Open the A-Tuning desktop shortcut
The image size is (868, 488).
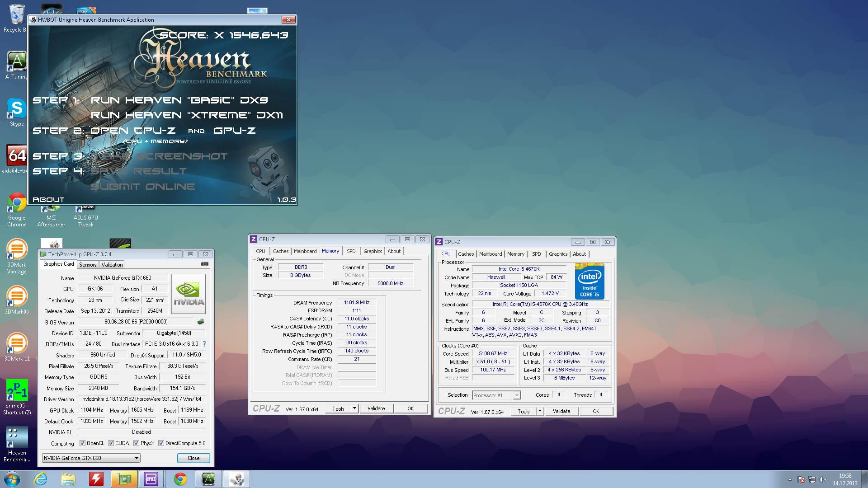pos(16,66)
